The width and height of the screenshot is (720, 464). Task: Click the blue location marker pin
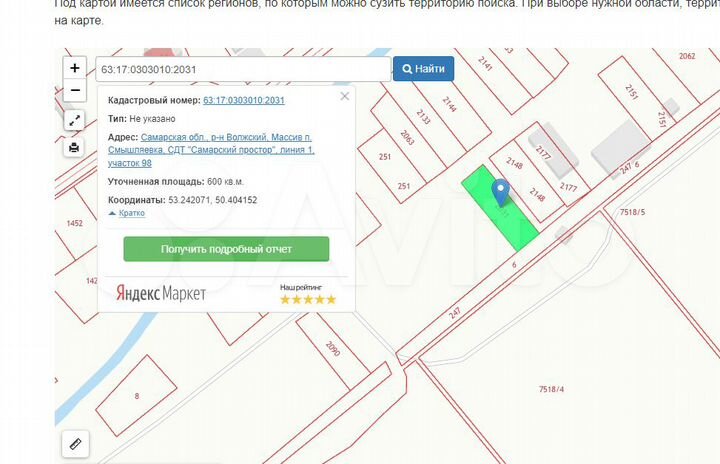pos(501,192)
